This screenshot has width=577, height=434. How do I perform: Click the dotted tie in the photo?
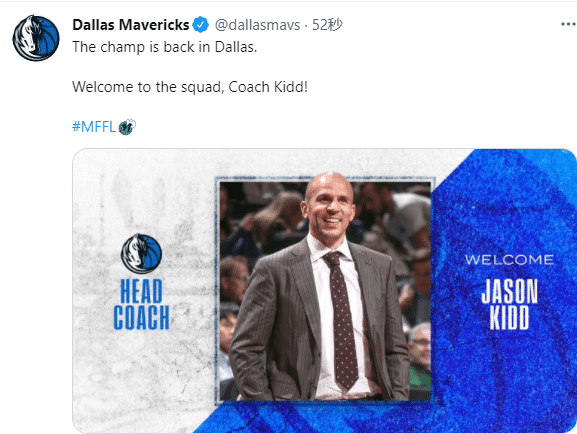341,320
